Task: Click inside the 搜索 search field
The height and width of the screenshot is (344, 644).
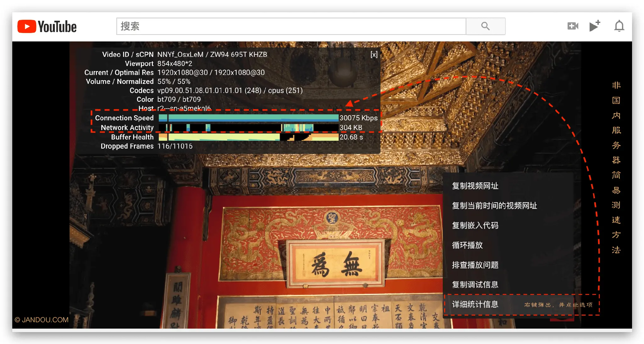Action: tap(283, 26)
